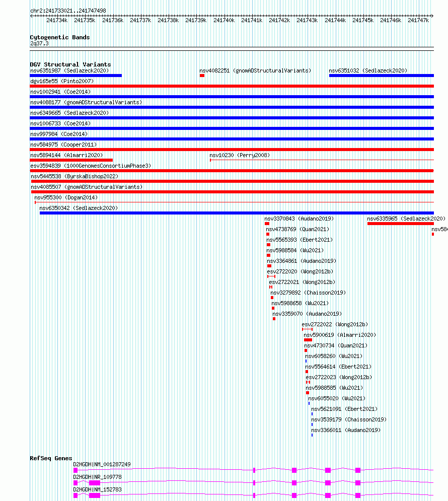
Task: Click the DGV Structural Variants track title
Action: tap(70, 64)
